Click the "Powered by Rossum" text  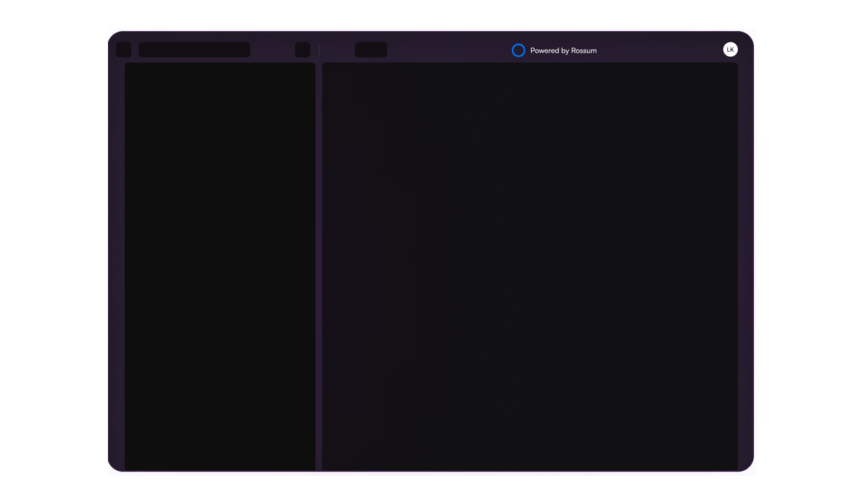pyautogui.click(x=563, y=50)
